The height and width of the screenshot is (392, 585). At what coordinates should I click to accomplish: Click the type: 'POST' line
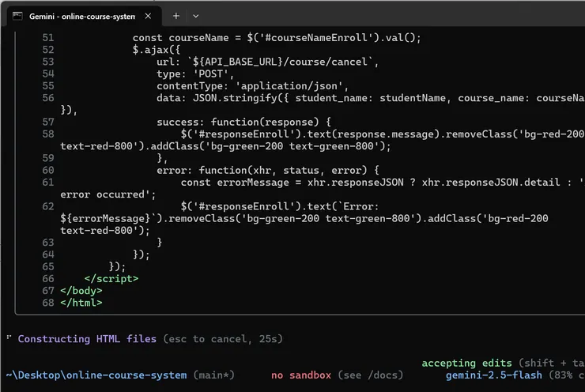tap(195, 73)
